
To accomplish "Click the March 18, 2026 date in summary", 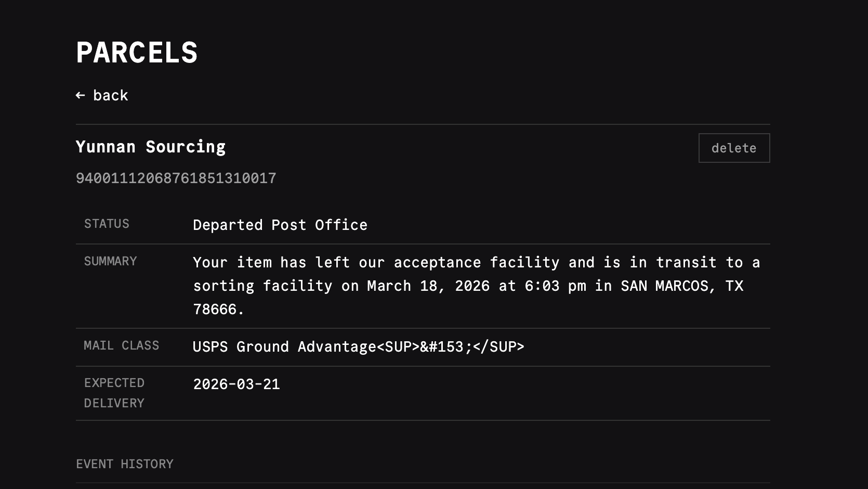I will point(428,286).
